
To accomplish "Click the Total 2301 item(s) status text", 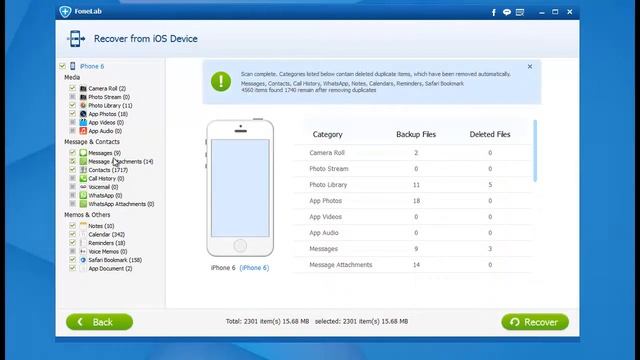I will pos(267,322).
